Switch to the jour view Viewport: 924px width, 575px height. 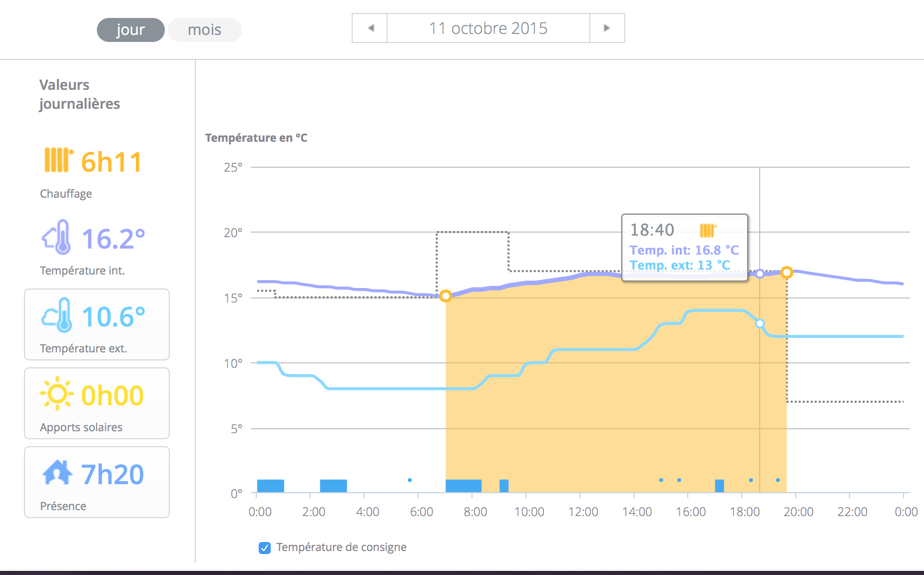pyautogui.click(x=130, y=30)
